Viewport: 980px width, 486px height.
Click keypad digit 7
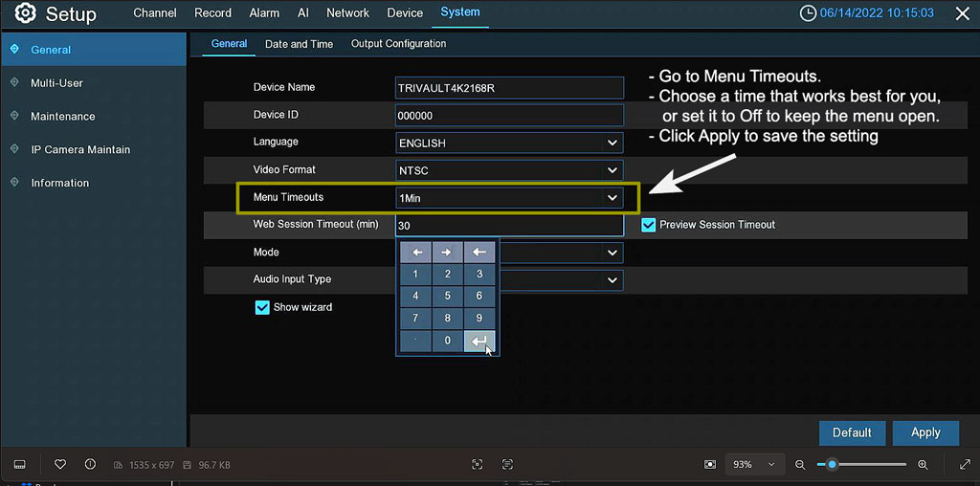pos(416,319)
